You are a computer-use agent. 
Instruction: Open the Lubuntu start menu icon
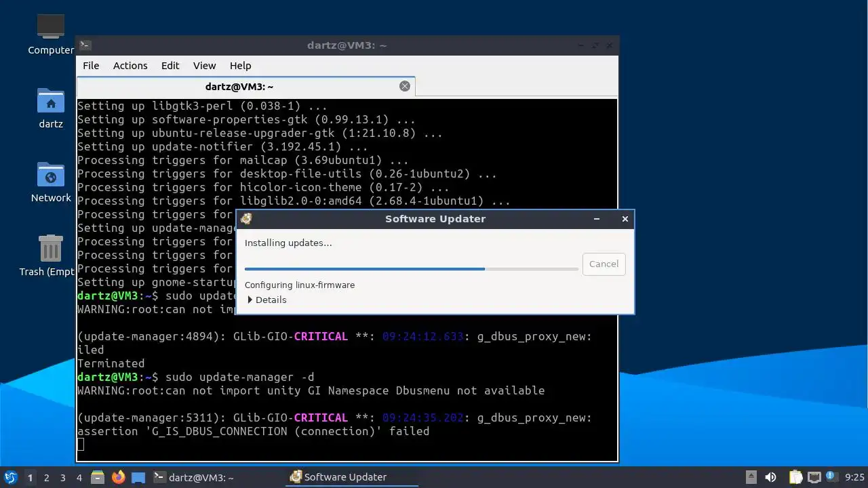click(x=10, y=477)
